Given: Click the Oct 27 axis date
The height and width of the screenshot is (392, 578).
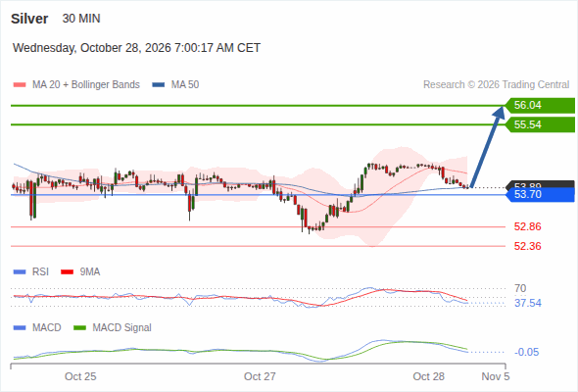Looking at the screenshot, I should click(260, 376).
